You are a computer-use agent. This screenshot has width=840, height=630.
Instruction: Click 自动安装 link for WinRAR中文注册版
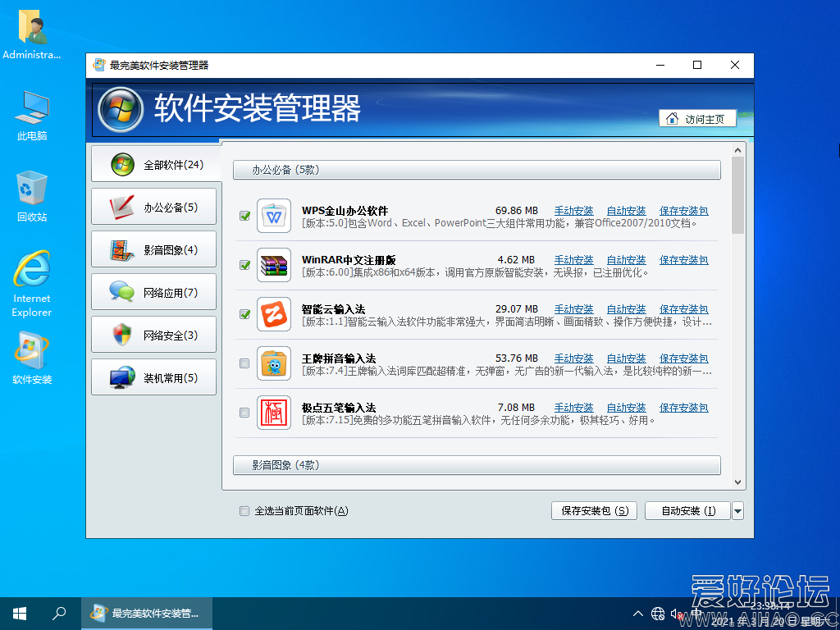coord(626,260)
